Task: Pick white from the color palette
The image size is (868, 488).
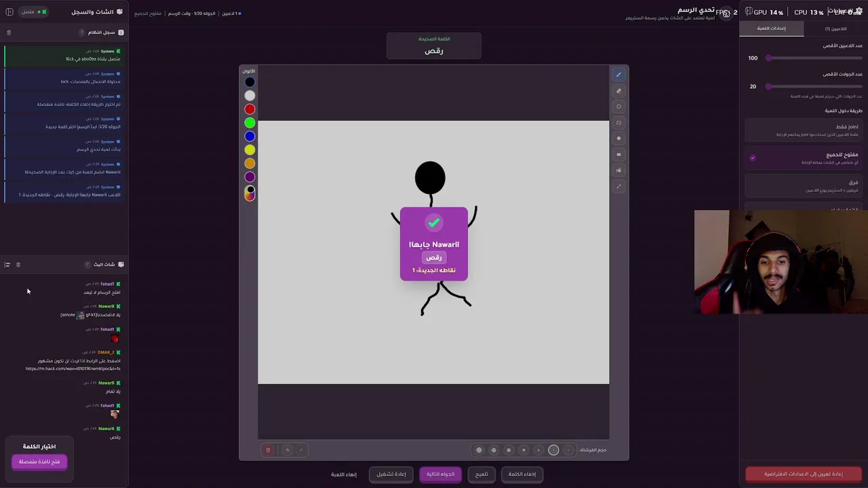Action: [x=250, y=96]
